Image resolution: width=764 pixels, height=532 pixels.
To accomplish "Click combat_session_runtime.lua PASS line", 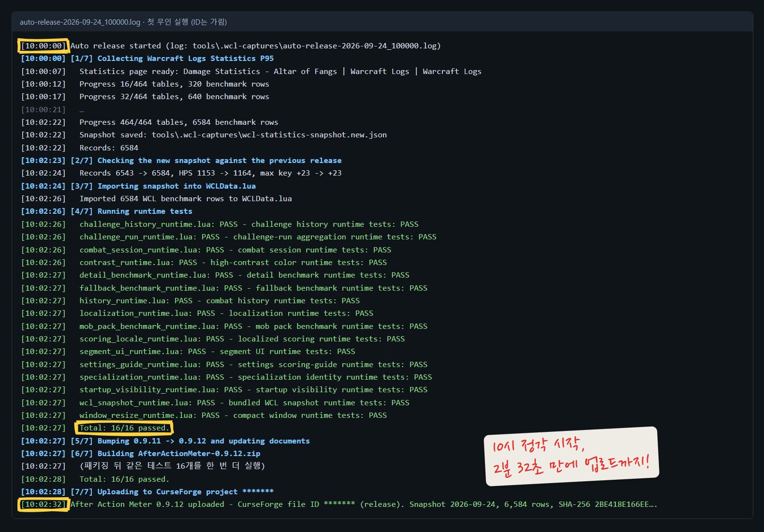I will point(206,250).
